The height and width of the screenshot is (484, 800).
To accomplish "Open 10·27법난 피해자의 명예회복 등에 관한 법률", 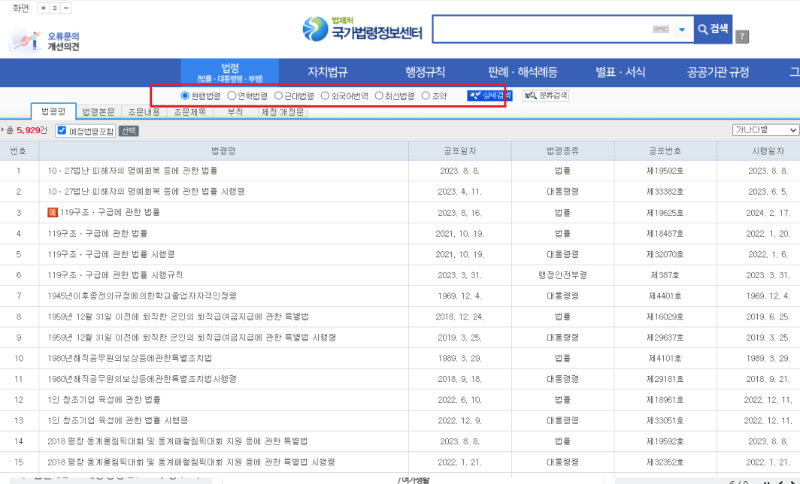I will [x=133, y=171].
